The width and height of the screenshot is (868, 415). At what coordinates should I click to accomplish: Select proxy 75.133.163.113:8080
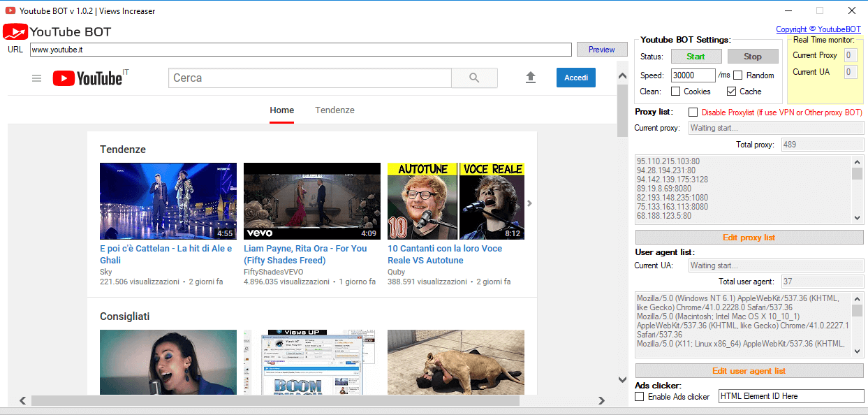tap(672, 207)
